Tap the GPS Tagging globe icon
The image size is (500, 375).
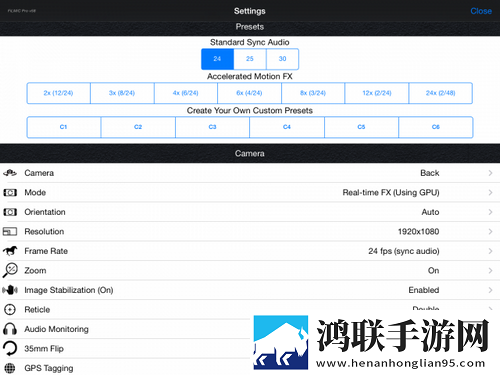pyautogui.click(x=10, y=368)
